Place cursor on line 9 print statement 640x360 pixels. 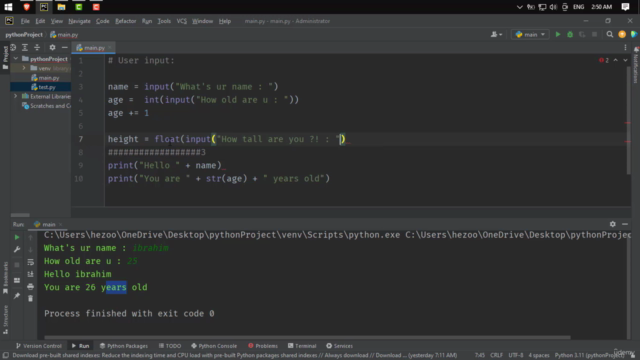[x=164, y=165]
